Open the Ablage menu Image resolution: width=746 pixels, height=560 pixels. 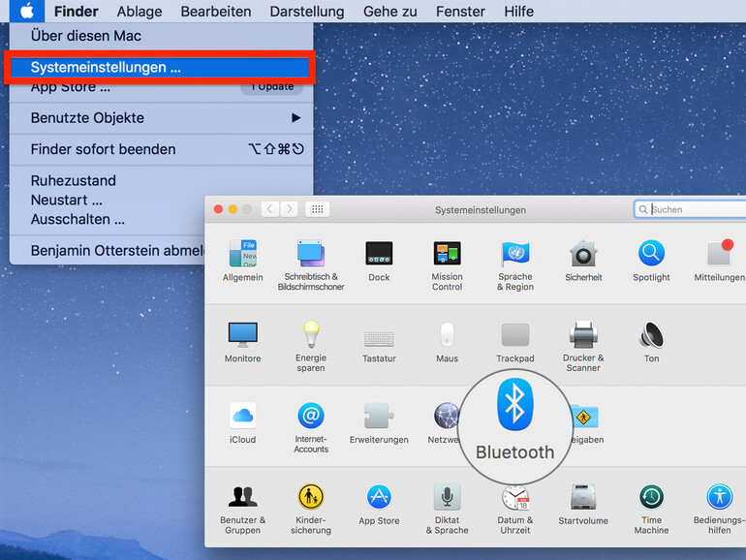140,11
